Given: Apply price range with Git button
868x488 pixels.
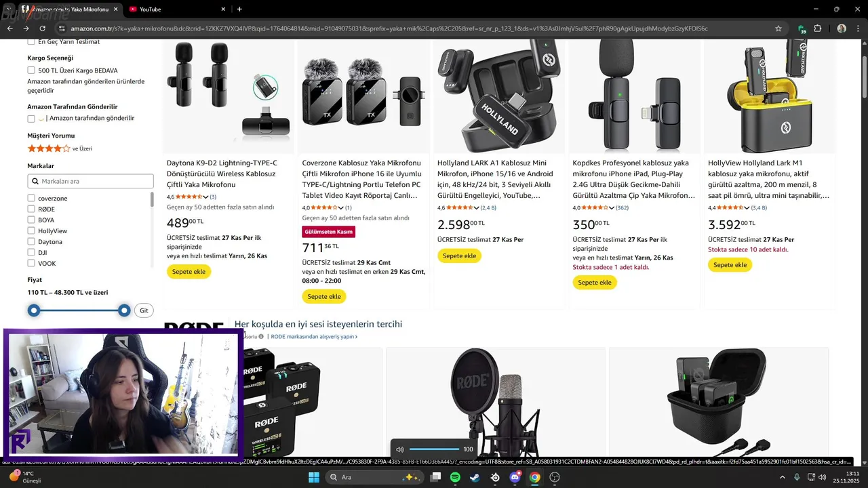Looking at the screenshot, I should click(144, 310).
